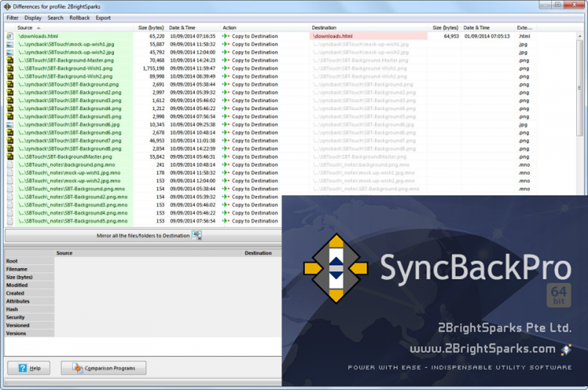Click the Exte... column header
The width and height of the screenshot is (588, 390).
coord(524,28)
